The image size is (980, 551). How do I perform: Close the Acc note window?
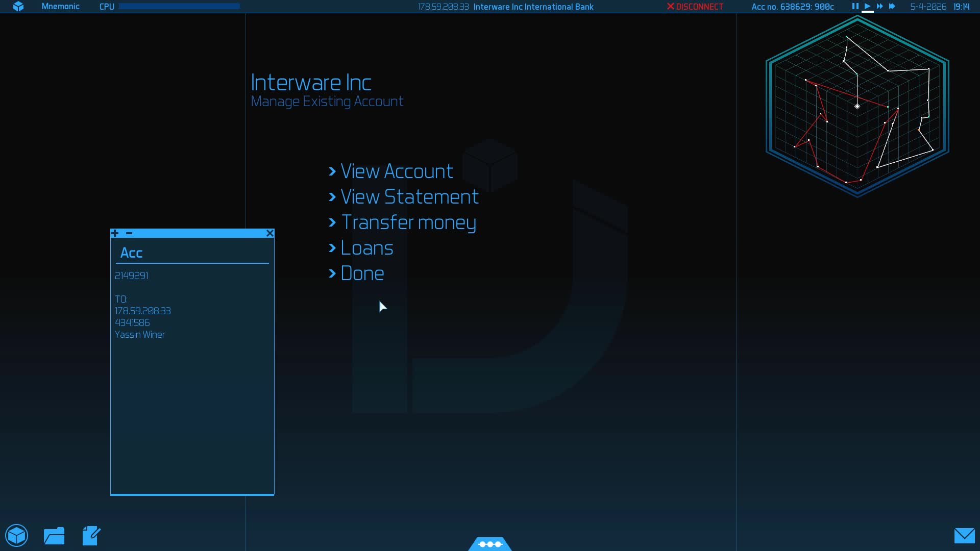(270, 233)
